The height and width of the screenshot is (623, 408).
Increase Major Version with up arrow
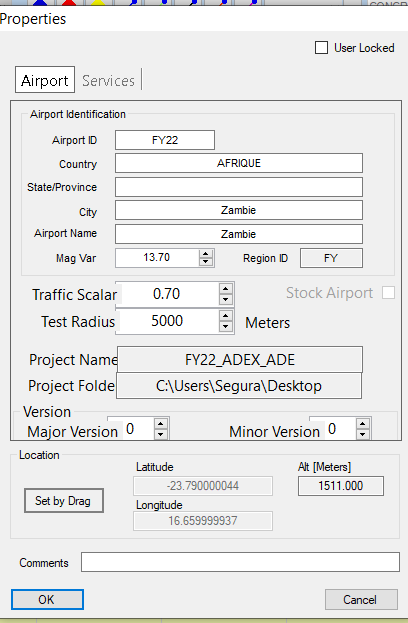(160, 424)
